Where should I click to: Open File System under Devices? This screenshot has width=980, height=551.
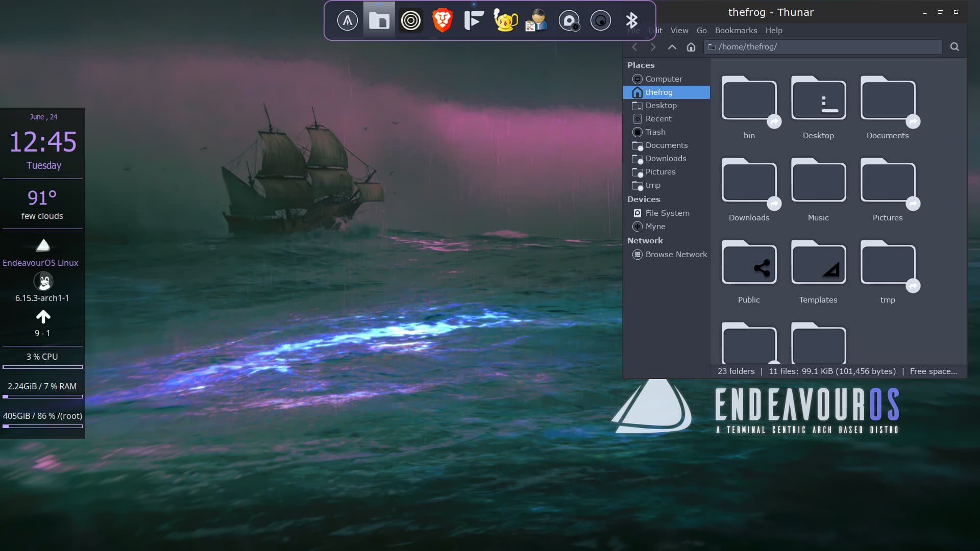point(667,213)
